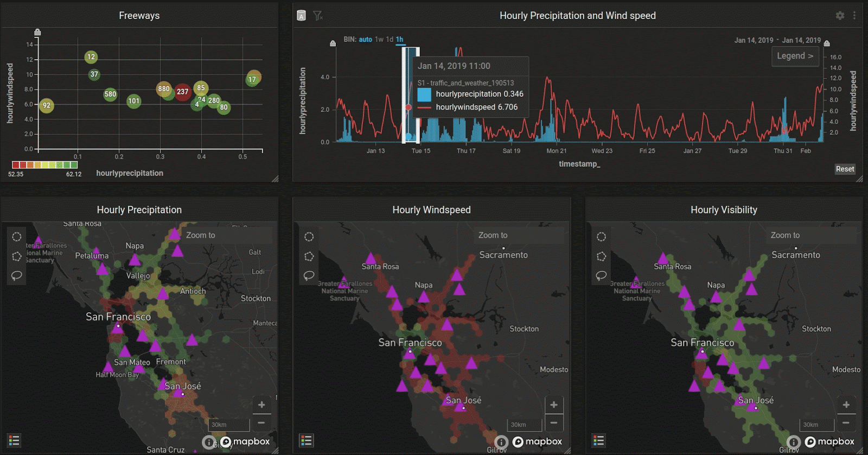Click the San José label on Hourly Visibility map
Viewport: 868px width, 455px height.
756,400
